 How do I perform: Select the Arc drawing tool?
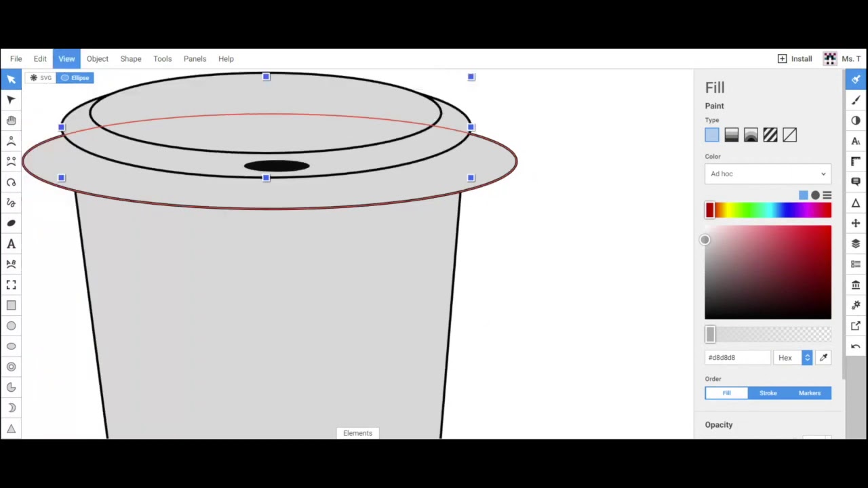coord(11,182)
